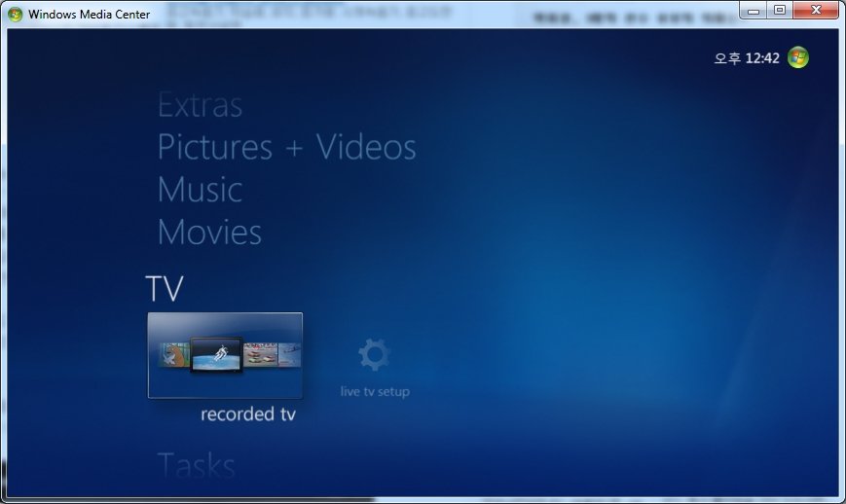Open the Tasks category

(x=196, y=466)
